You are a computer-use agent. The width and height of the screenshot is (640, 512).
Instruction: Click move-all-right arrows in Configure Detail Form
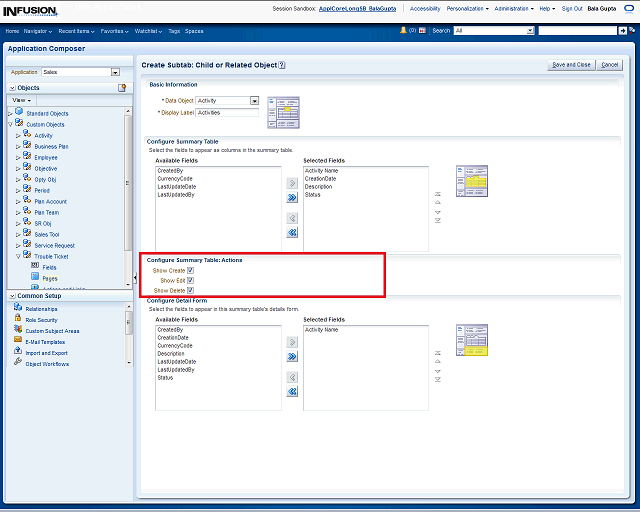click(292, 356)
